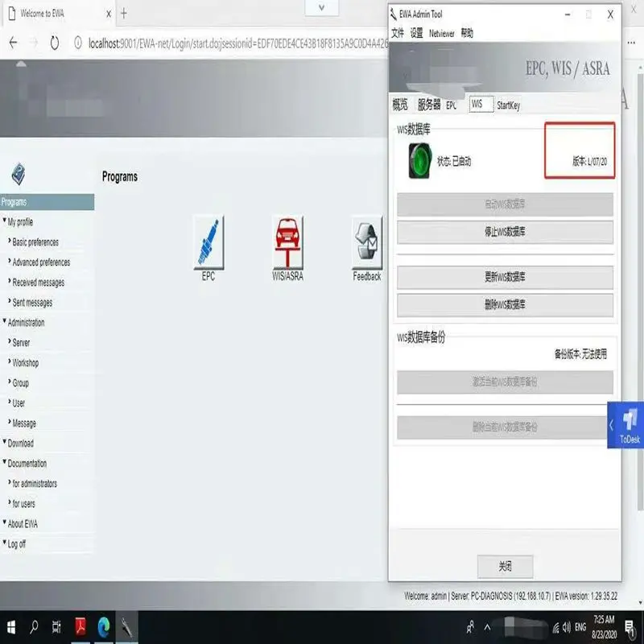Open Group administration link

click(x=21, y=383)
